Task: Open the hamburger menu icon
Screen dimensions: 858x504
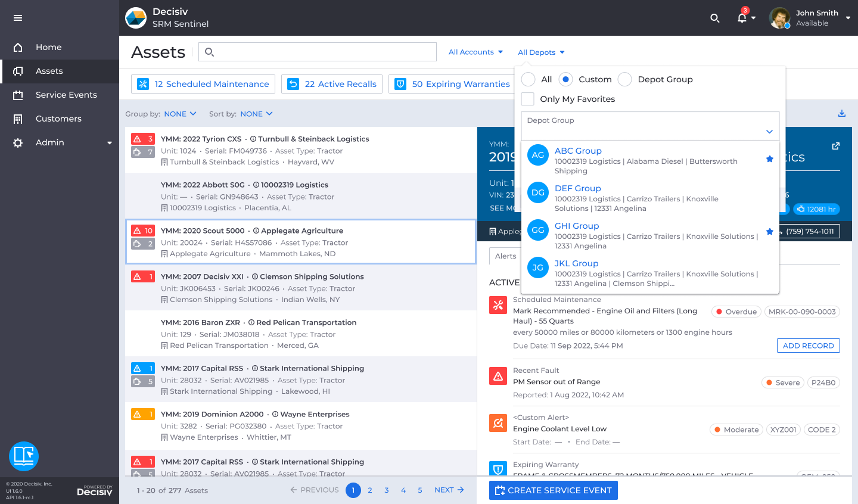Action: (18, 18)
